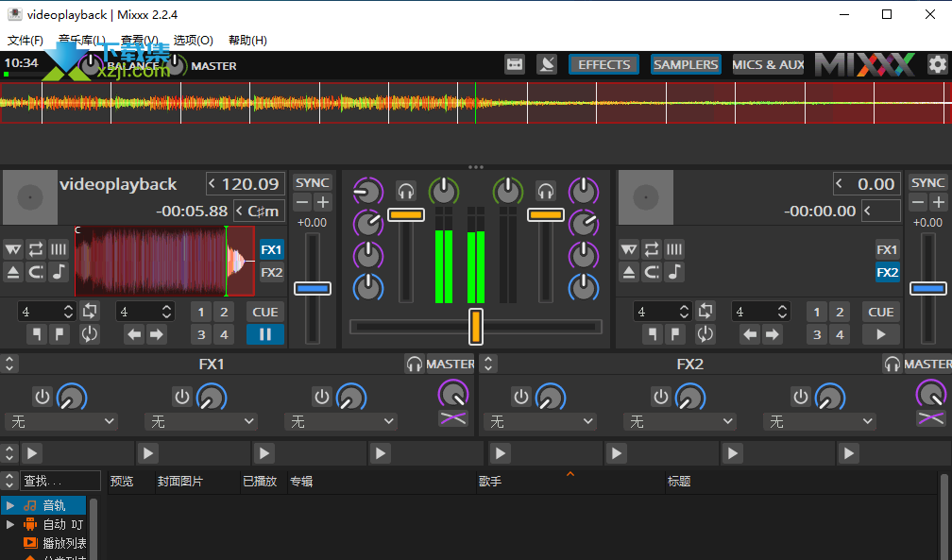
Task: Play the first sampler slot
Action: coord(31,453)
